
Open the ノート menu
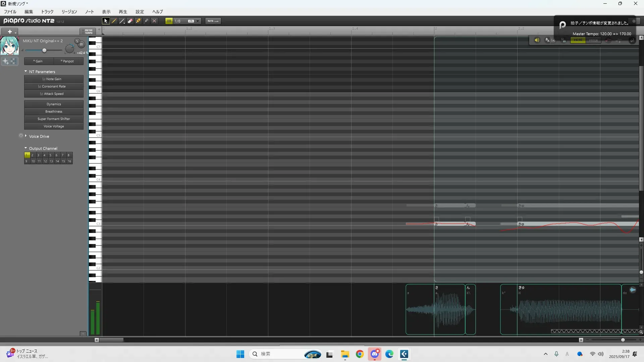click(89, 12)
